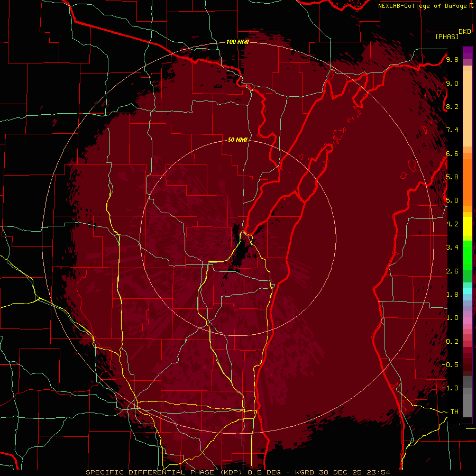Click the "DKD" label above the legend
476x476 pixels.
click(x=465, y=32)
